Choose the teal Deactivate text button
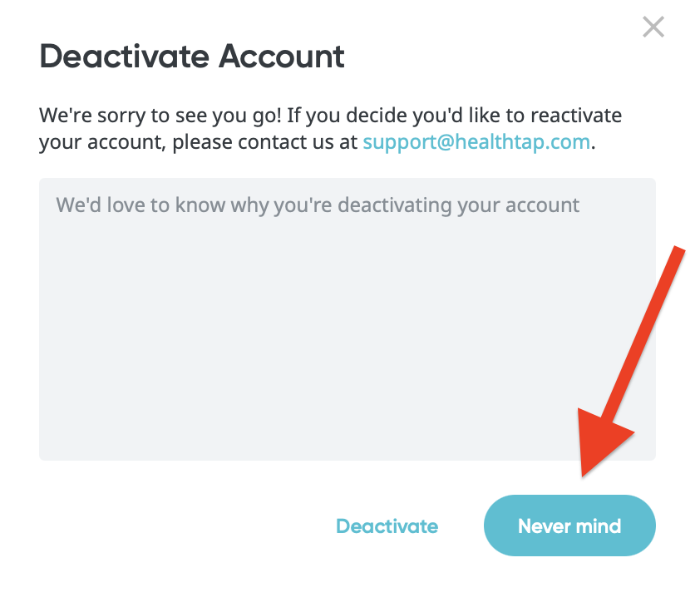The height and width of the screenshot is (607, 700). click(387, 526)
